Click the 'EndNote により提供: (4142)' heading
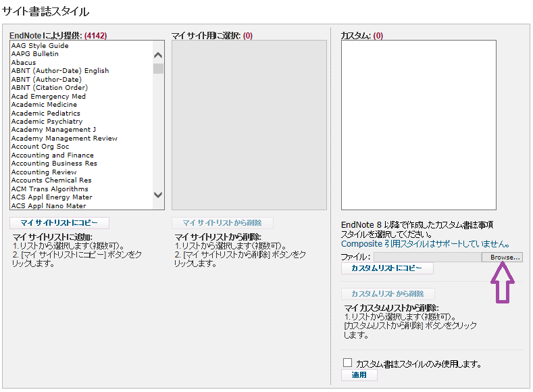533x392 pixels. (x=58, y=35)
